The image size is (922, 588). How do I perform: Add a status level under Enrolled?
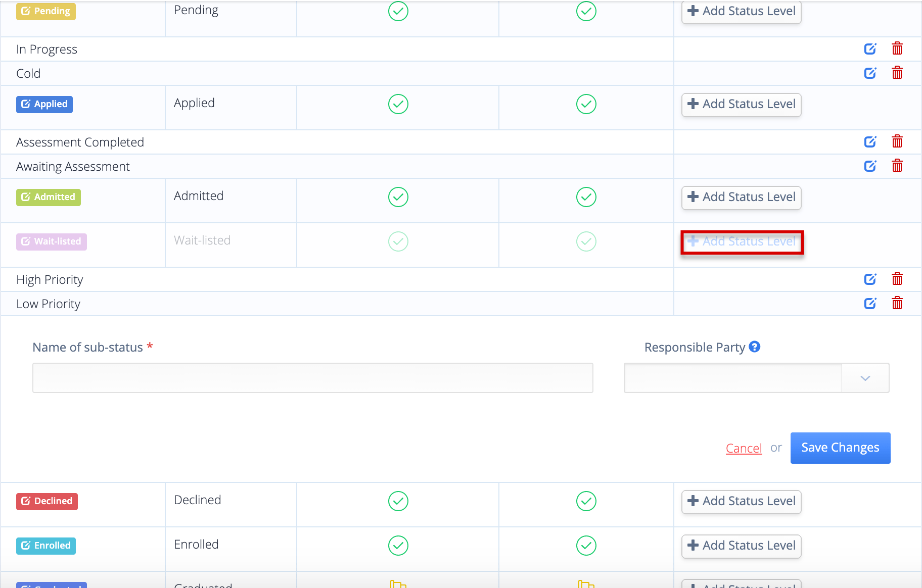click(x=741, y=546)
